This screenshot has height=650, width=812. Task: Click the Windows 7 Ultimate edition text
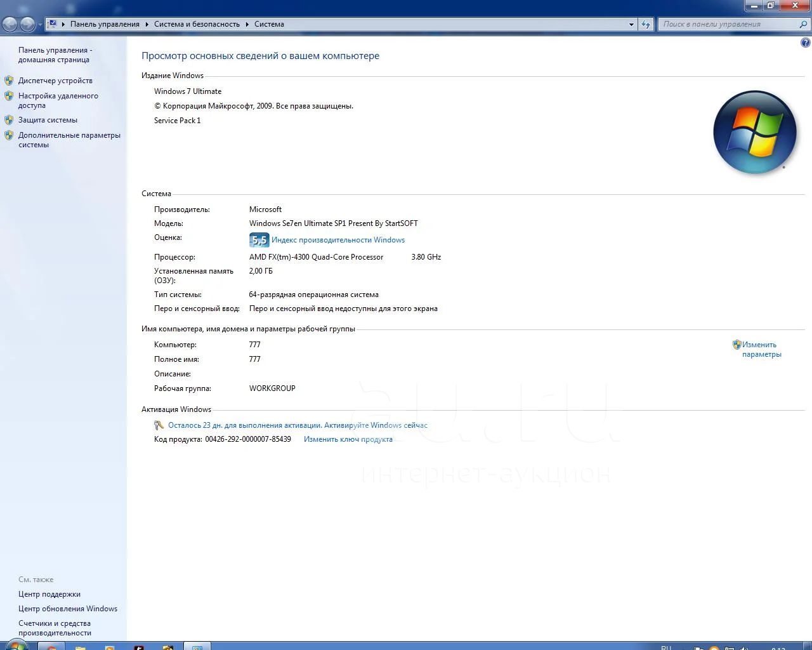click(188, 91)
